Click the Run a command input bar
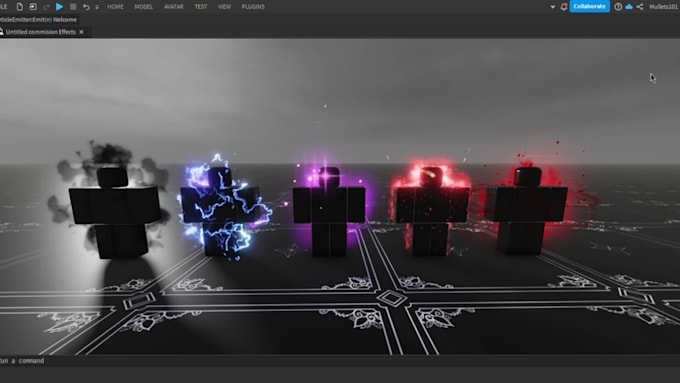This screenshot has width=680, height=383. click(x=340, y=361)
